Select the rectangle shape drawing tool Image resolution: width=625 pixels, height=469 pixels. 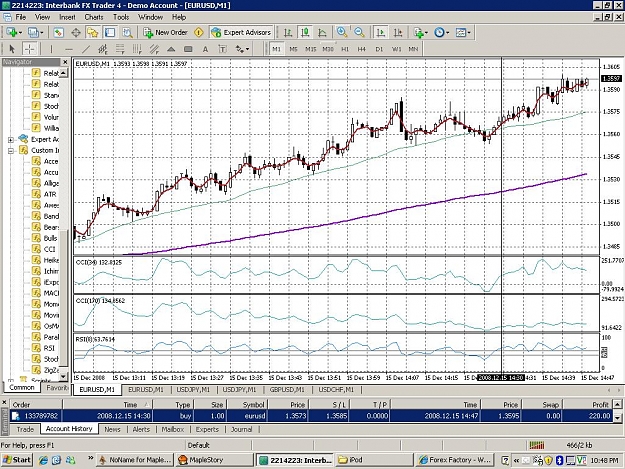pyautogui.click(x=188, y=49)
